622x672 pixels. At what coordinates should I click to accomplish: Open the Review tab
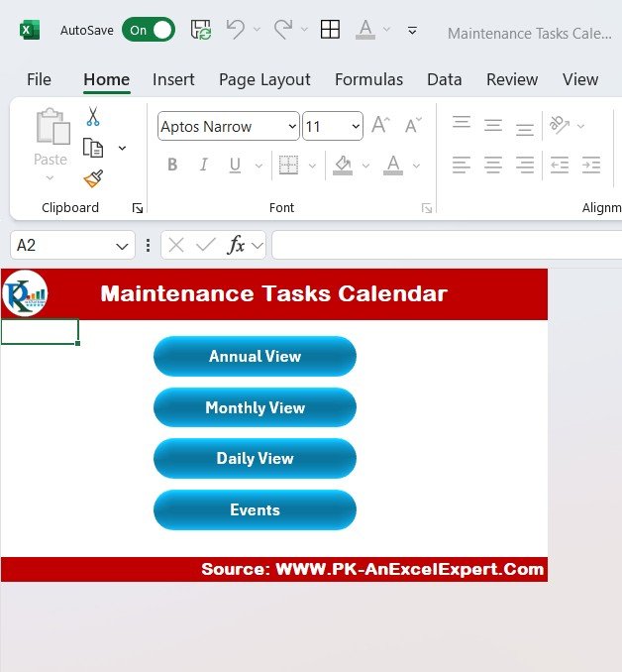click(x=512, y=79)
